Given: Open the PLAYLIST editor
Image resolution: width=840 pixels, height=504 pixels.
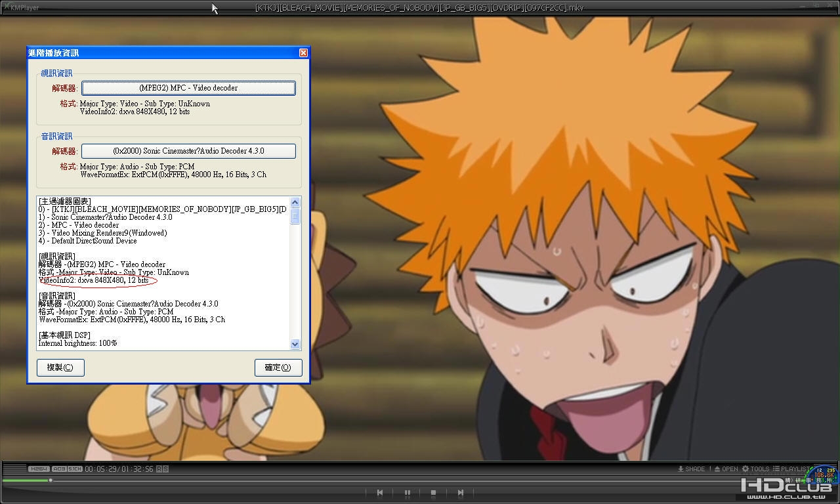Looking at the screenshot, I should click(x=791, y=469).
